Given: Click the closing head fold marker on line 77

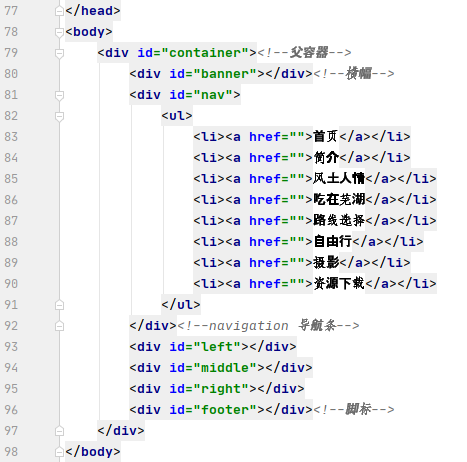Looking at the screenshot, I should coord(59,11).
